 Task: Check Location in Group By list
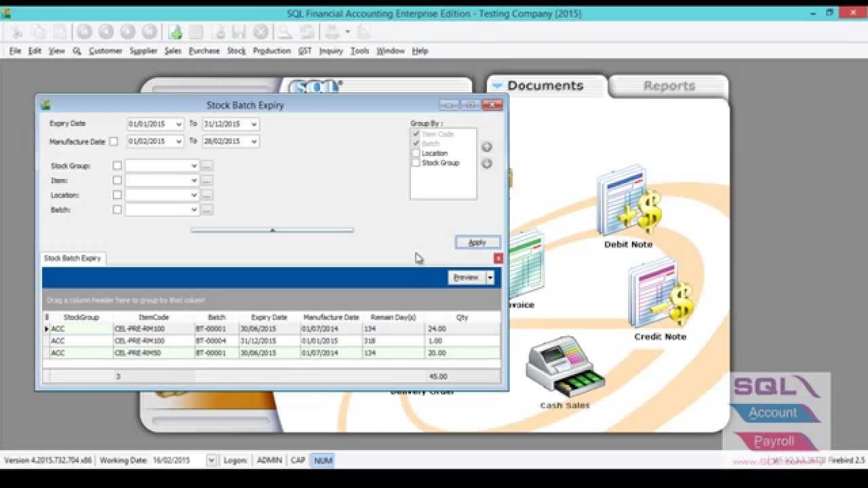tap(416, 153)
